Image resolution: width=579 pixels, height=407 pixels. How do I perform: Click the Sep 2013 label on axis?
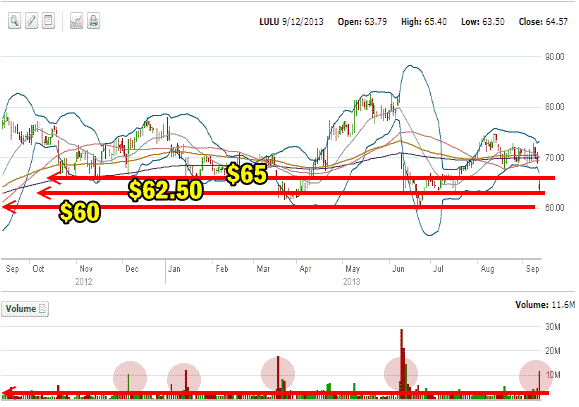click(x=532, y=269)
